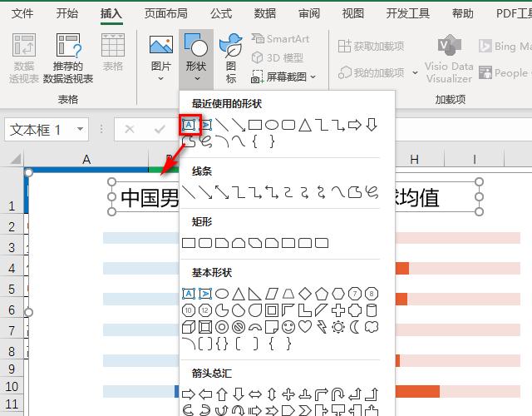This screenshot has width=532, height=416.
Task: Open the 开发工具 tab
Action: (408, 13)
